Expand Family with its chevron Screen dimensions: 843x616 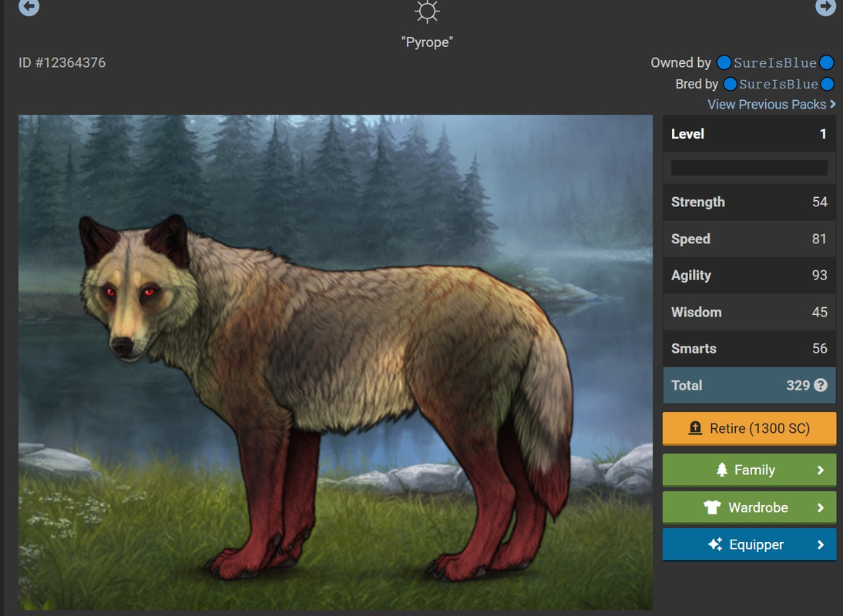coord(821,470)
